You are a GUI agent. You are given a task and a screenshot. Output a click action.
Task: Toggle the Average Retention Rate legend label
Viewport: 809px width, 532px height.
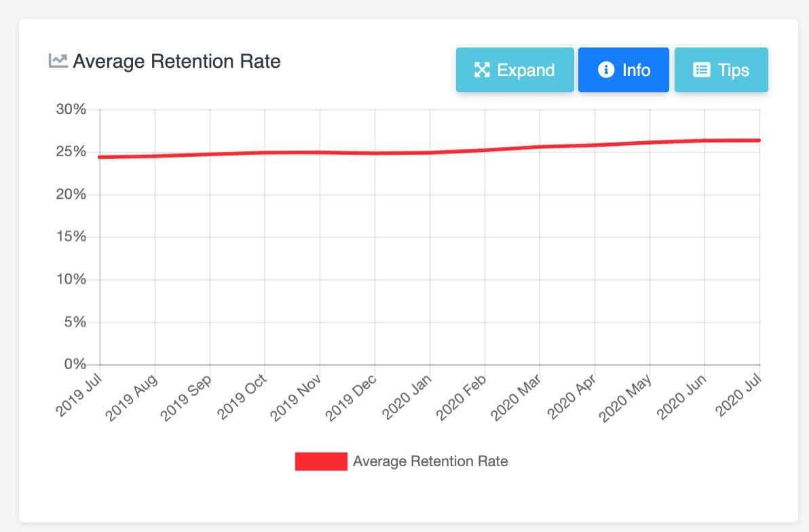[430, 461]
